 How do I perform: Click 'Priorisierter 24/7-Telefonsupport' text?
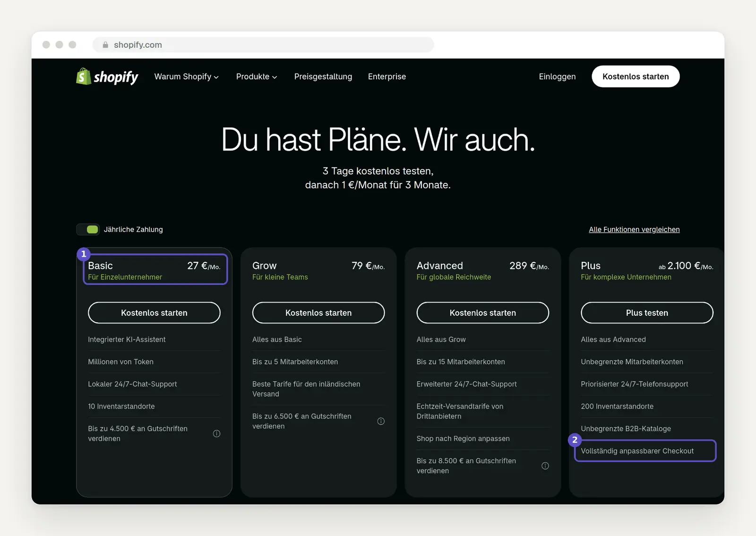pyautogui.click(x=635, y=384)
